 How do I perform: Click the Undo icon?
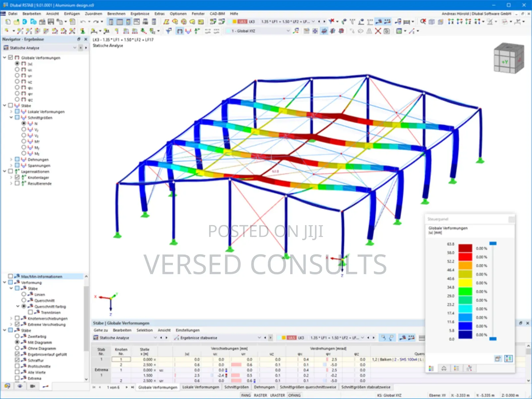click(x=82, y=21)
